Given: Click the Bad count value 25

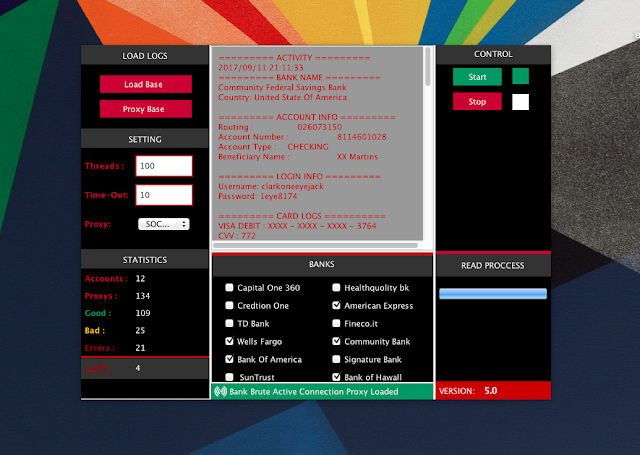Looking at the screenshot, I should (x=140, y=331).
